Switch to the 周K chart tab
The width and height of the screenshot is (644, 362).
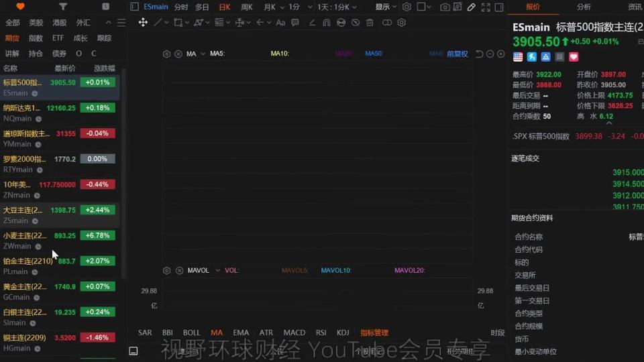pyautogui.click(x=247, y=7)
